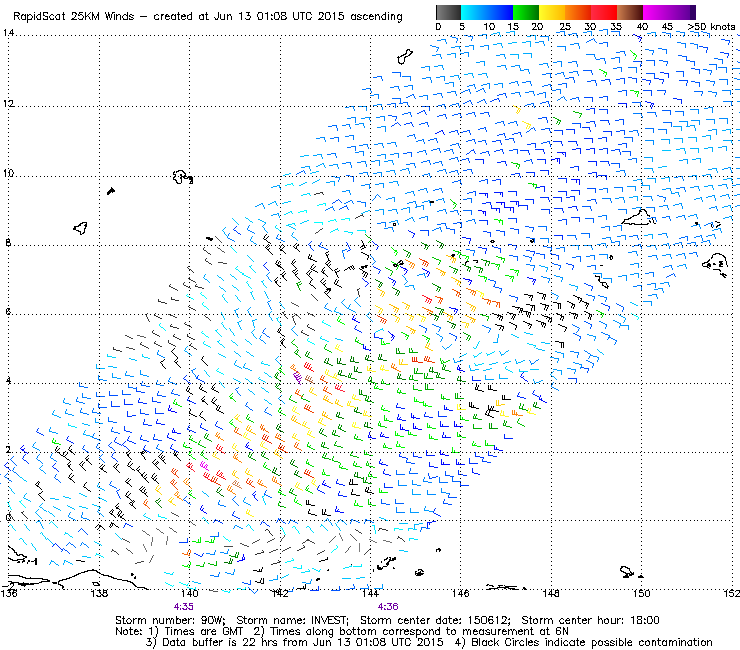The width and height of the screenshot is (740, 650).
Task: Click the red 30-35 knots legend swatch
Action: pyautogui.click(x=604, y=12)
